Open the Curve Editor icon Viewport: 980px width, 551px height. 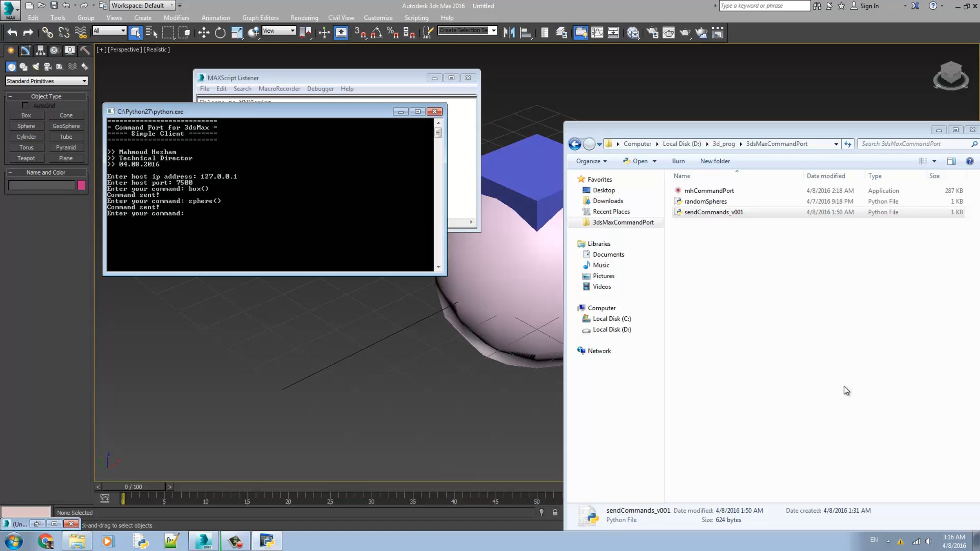[x=597, y=33]
